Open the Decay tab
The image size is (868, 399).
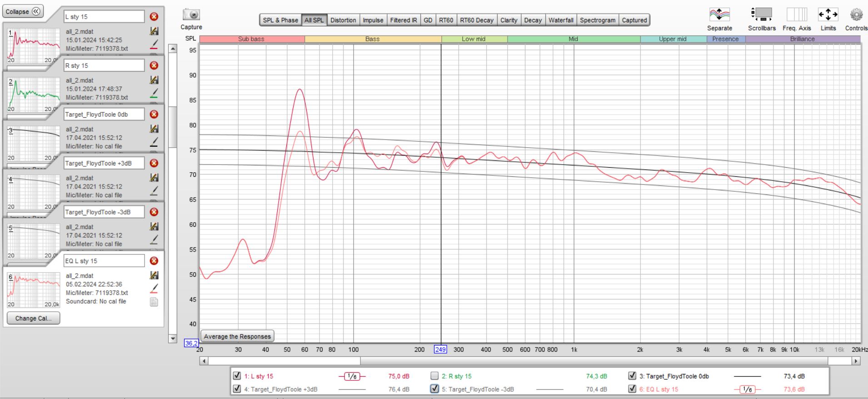[533, 20]
